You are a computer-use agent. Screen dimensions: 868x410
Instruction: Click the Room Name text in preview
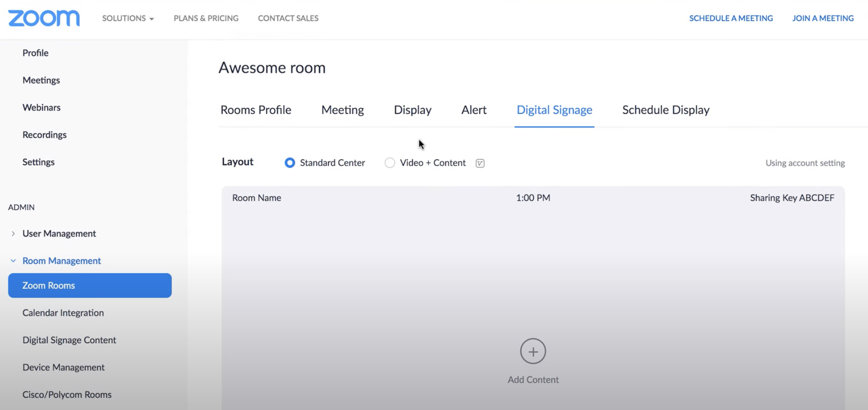pyautogui.click(x=257, y=198)
